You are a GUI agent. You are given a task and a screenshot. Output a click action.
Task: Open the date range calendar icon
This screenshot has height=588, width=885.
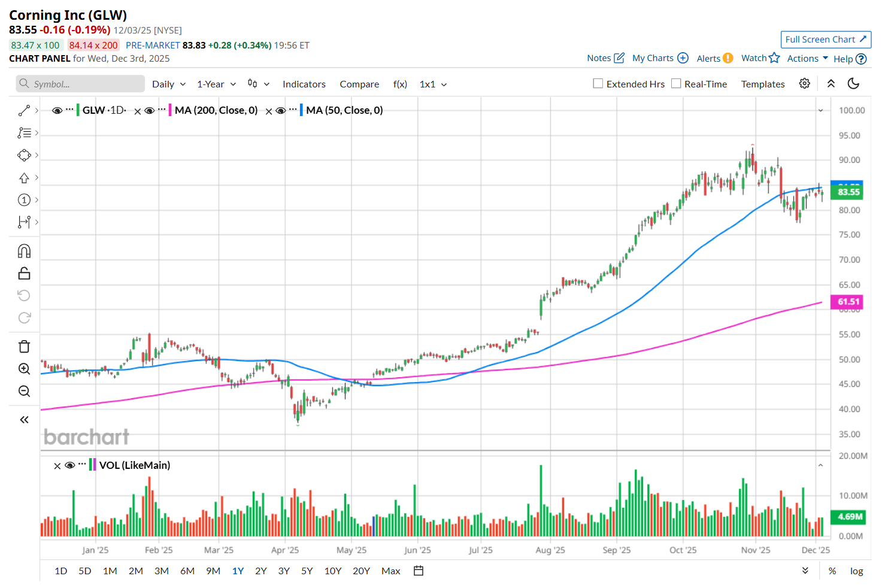(419, 571)
